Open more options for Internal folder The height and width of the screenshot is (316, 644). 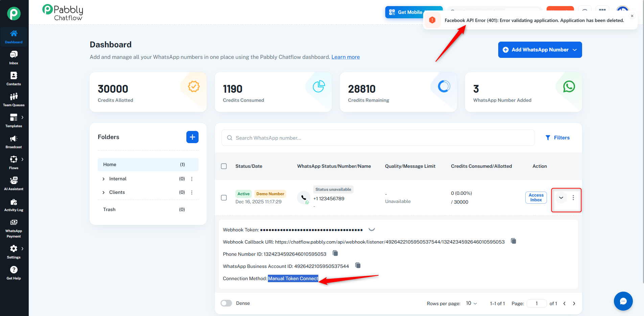coord(192,179)
